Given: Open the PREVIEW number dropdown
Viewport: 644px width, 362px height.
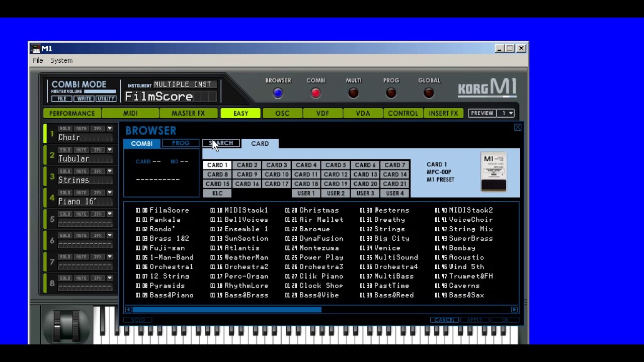Looking at the screenshot, I should pyautogui.click(x=506, y=113).
